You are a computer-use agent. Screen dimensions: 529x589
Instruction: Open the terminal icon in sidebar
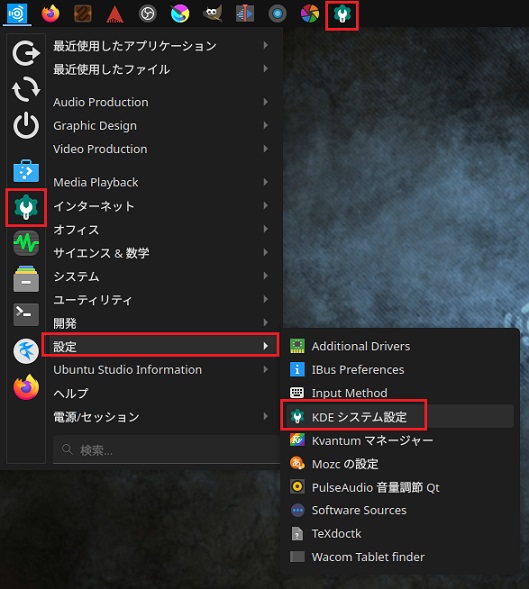coord(26,314)
